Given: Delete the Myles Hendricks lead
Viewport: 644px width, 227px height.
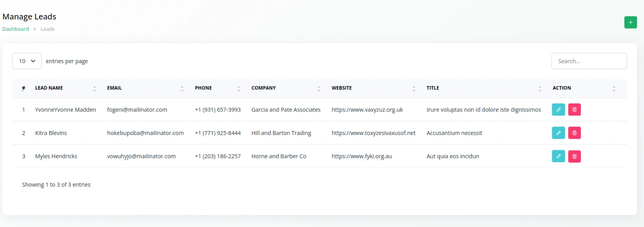Looking at the screenshot, I should 574,156.
